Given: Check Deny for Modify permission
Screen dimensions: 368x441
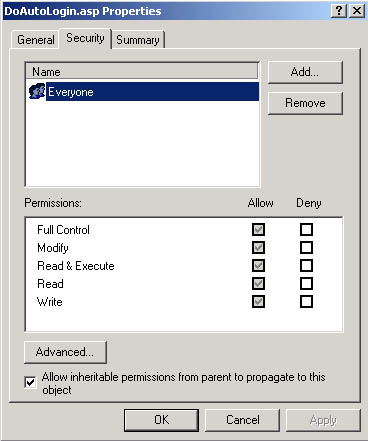Looking at the screenshot, I should coord(306,248).
